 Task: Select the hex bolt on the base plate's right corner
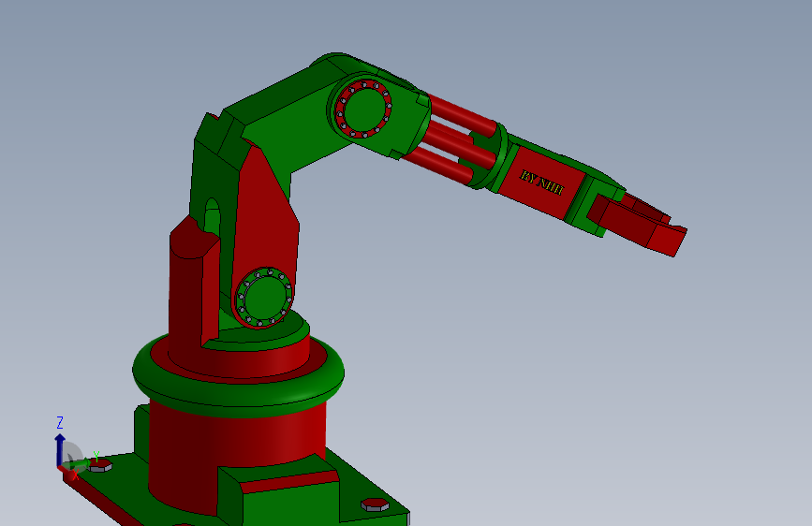(375, 504)
